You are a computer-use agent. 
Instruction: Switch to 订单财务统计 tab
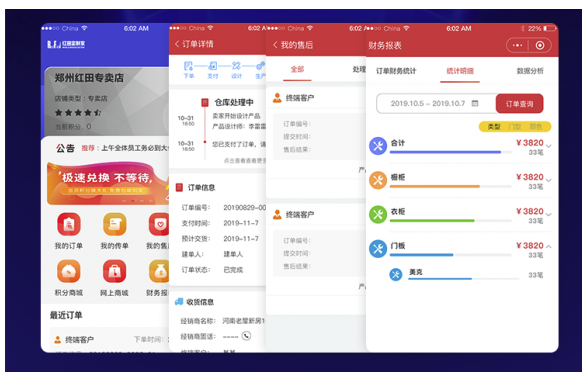point(396,71)
